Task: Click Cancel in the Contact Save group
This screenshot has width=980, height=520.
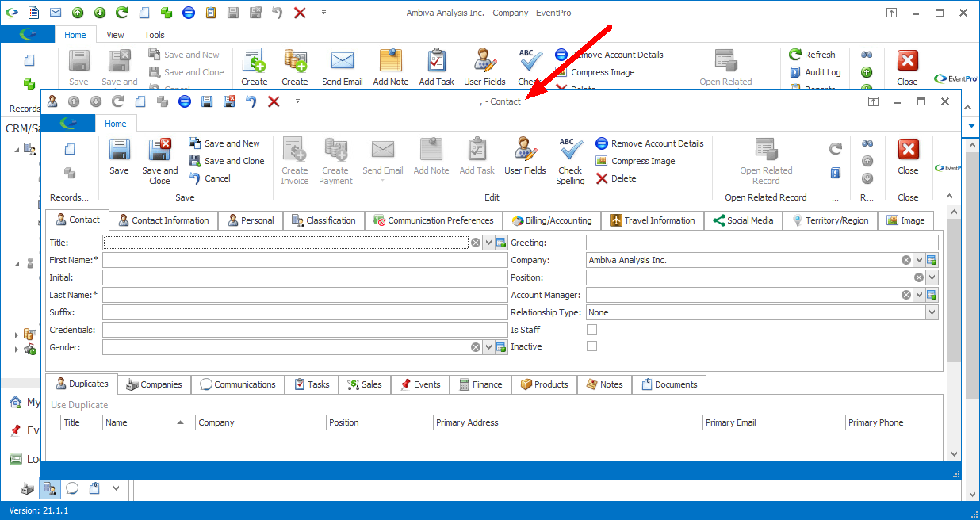Action: point(209,178)
